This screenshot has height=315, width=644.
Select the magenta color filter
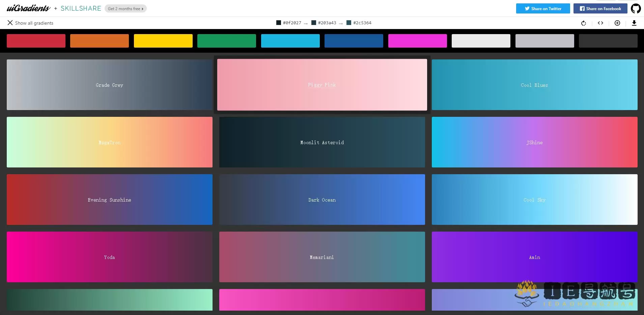point(417,41)
